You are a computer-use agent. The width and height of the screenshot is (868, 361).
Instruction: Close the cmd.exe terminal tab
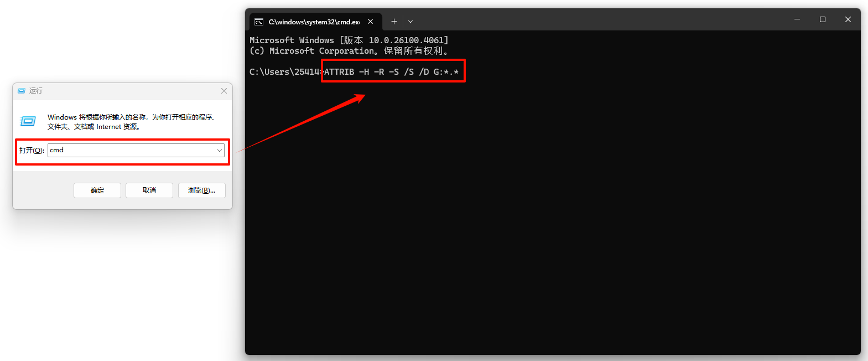click(371, 22)
